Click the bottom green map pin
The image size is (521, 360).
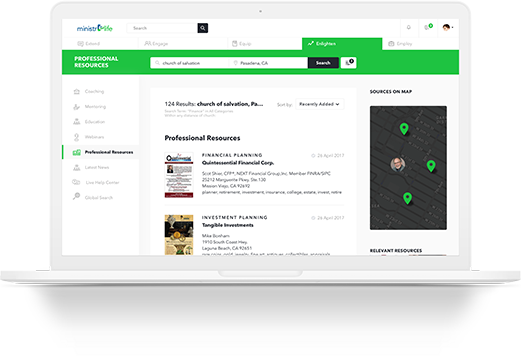pyautogui.click(x=407, y=198)
